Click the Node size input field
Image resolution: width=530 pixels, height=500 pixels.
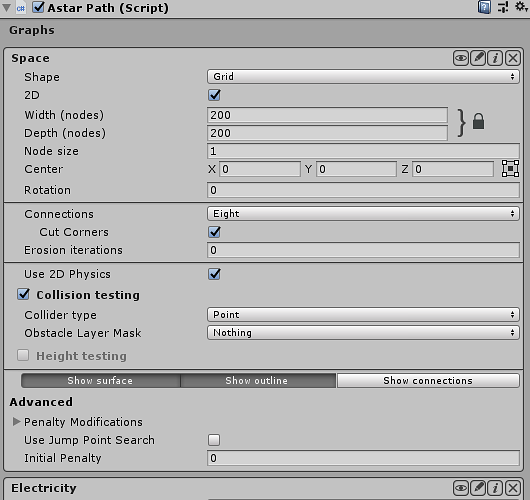coord(363,151)
